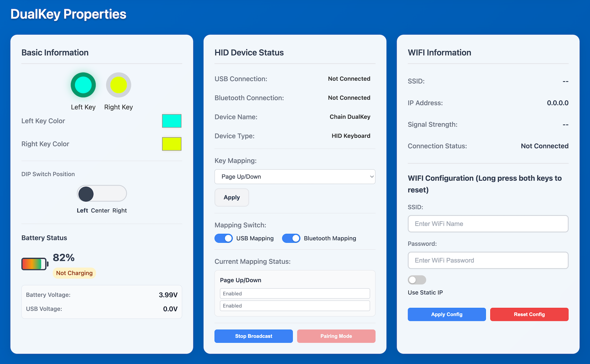Enable the Use Static IP switch
This screenshot has width=590, height=364.
pos(417,280)
